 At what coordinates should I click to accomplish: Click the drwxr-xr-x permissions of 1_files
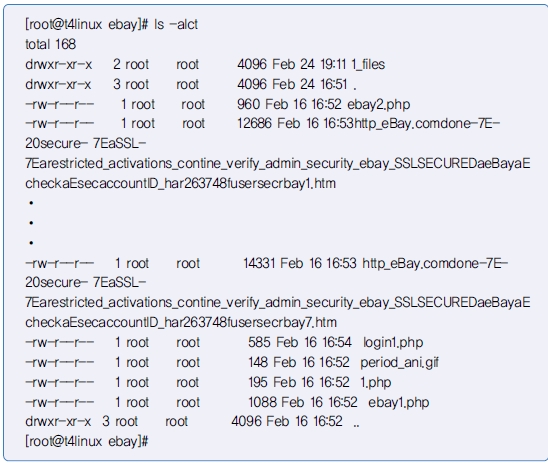click(58, 64)
